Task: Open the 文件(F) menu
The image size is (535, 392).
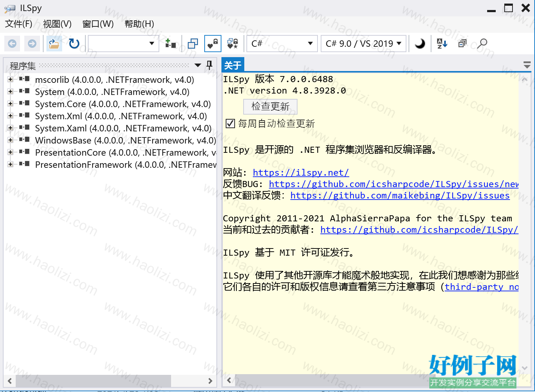Action: click(x=19, y=24)
